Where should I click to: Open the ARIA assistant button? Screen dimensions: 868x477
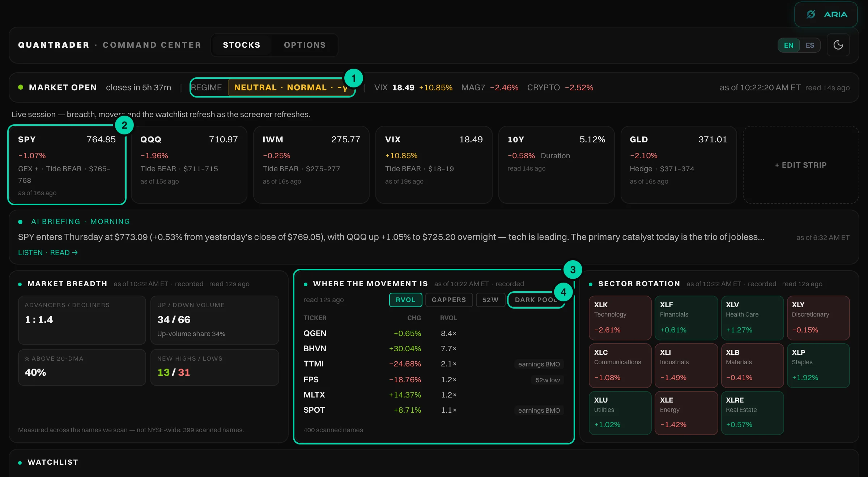pos(826,14)
